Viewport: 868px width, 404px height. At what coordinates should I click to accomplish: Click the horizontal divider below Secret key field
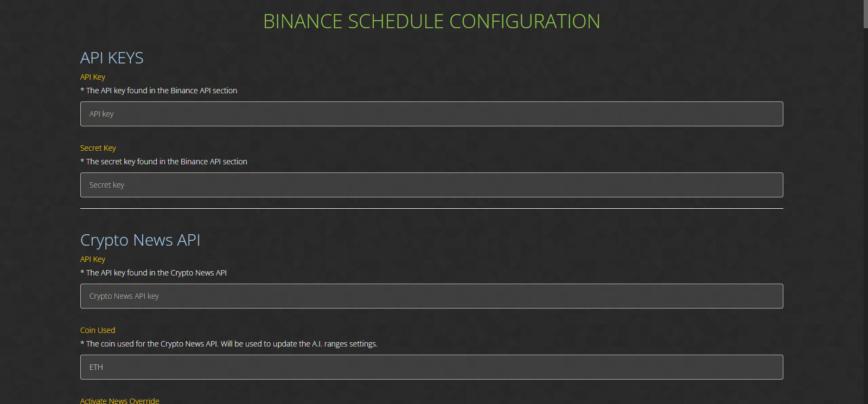click(431, 208)
